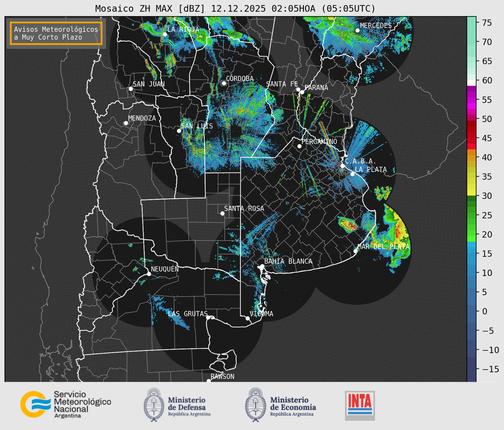Open the Avisos Meteorológicos a Muy Corto Plazo box
The height and width of the screenshot is (430, 504).
[56, 33]
